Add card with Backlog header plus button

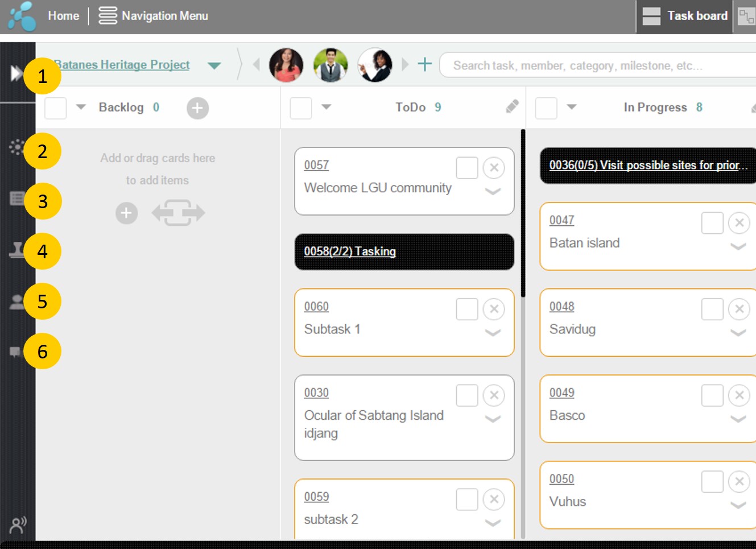(x=197, y=108)
